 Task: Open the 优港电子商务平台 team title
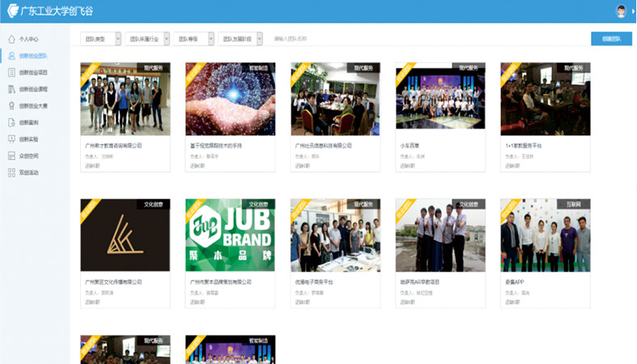coord(314,282)
